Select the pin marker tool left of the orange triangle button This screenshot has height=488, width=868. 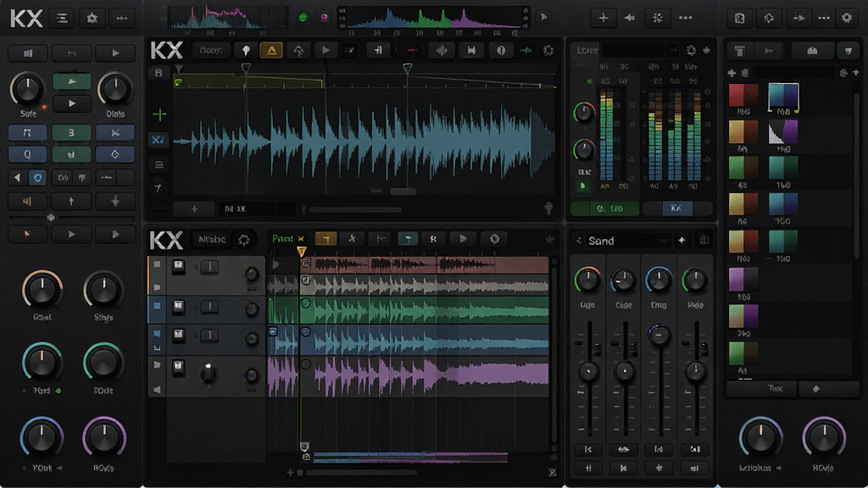246,50
